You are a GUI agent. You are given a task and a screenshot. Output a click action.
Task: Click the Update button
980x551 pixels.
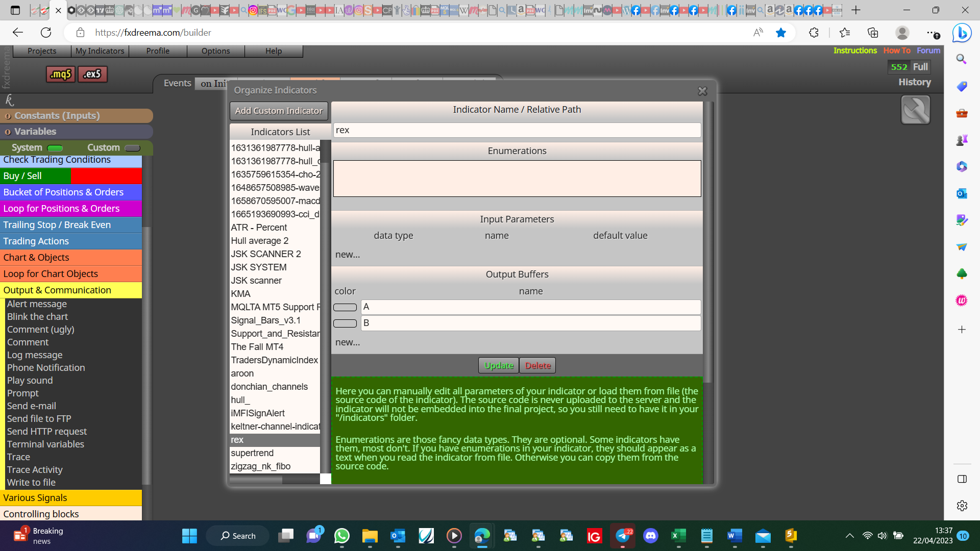tap(499, 365)
